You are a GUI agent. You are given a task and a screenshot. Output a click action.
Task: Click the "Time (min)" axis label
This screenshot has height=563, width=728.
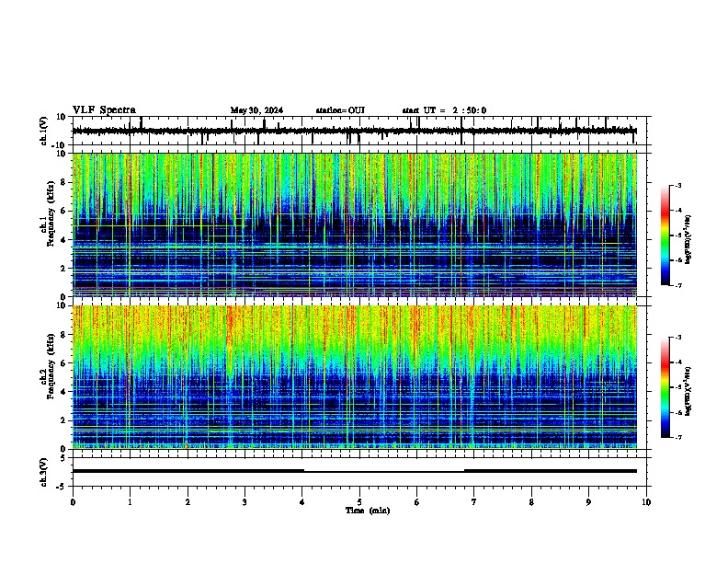[x=368, y=511]
